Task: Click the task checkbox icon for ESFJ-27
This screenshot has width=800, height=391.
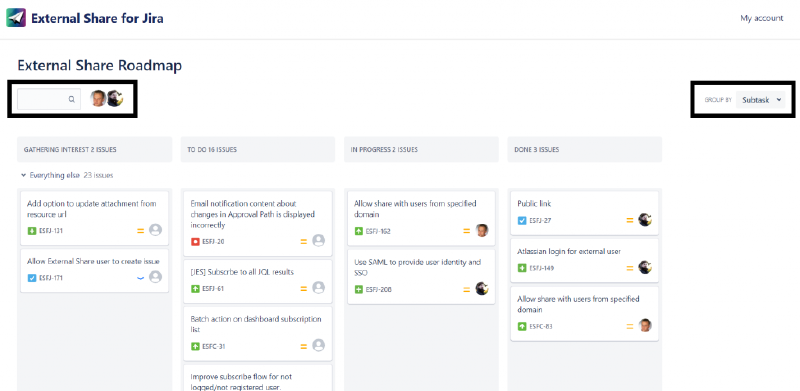Action: click(521, 221)
